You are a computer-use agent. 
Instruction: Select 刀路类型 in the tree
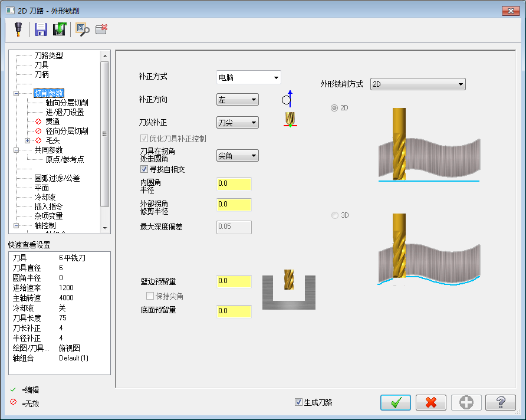48,55
